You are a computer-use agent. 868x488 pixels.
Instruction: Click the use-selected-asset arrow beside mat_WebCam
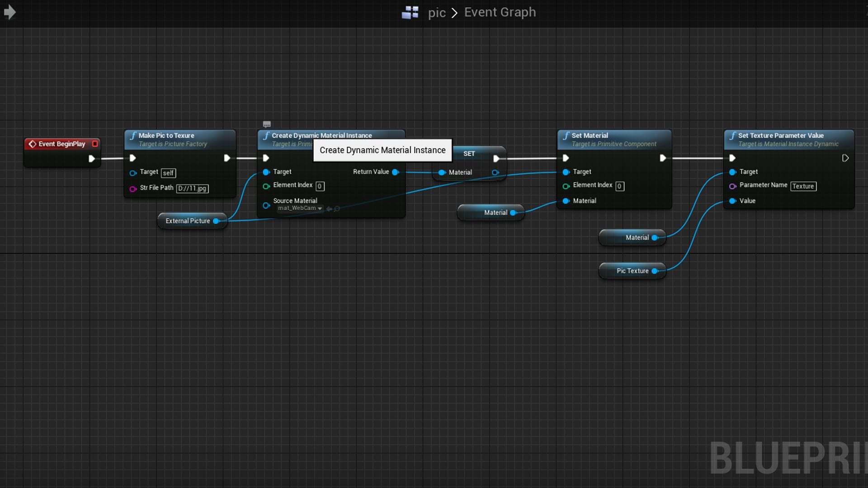tap(329, 209)
